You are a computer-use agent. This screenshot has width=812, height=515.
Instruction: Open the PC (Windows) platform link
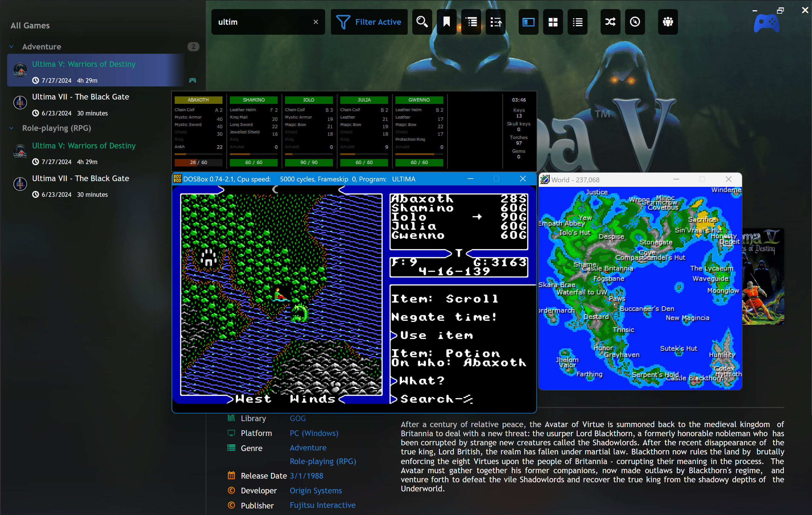click(x=314, y=433)
